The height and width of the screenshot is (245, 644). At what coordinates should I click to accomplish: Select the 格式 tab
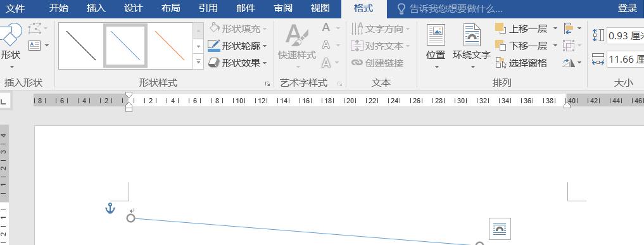tap(364, 9)
